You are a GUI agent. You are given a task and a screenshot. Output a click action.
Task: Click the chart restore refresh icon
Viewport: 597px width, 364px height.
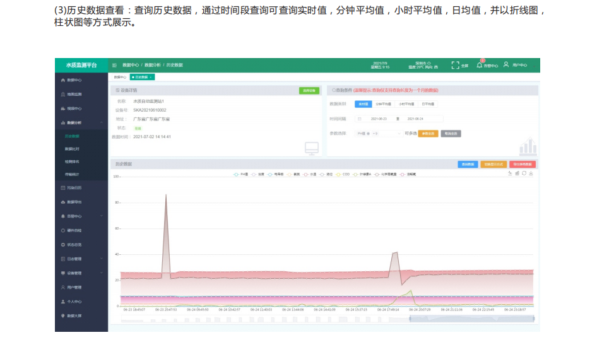524,173
